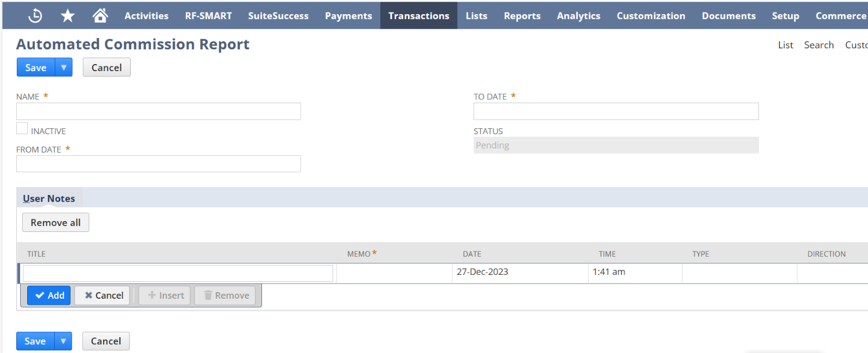The width and height of the screenshot is (868, 353).
Task: Open the Transactions menu
Action: pos(418,16)
